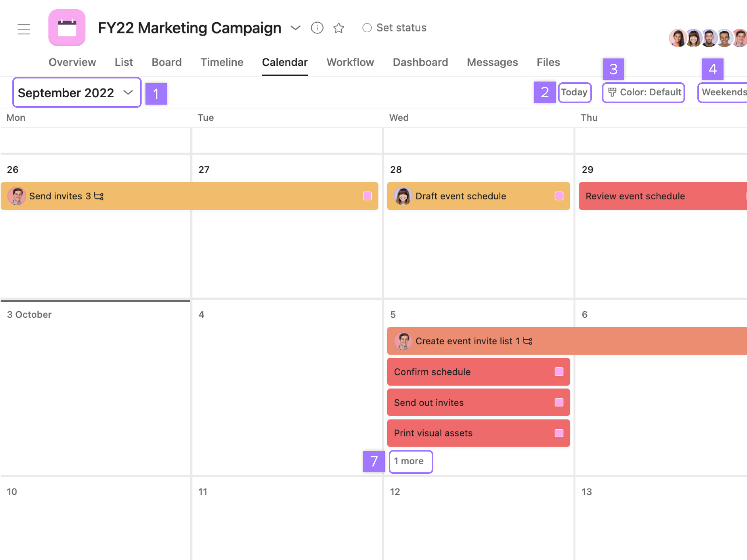Image resolution: width=747 pixels, height=560 pixels.
Task: Click the second member avatar in header
Action: 694,38
